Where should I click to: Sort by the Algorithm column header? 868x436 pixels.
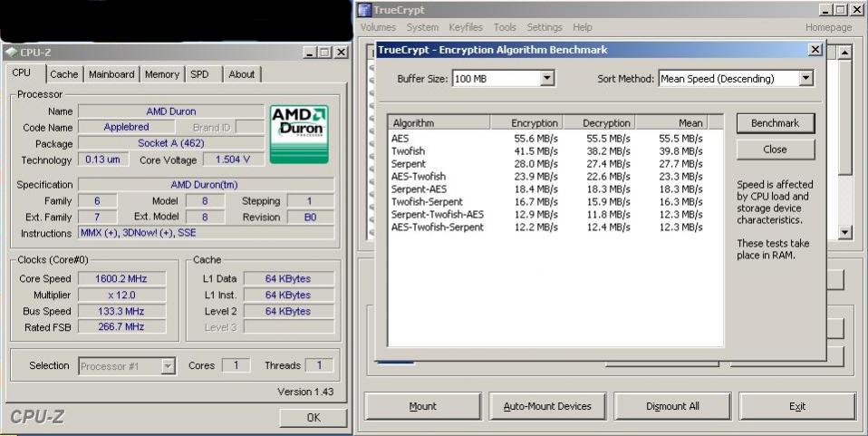pos(439,122)
